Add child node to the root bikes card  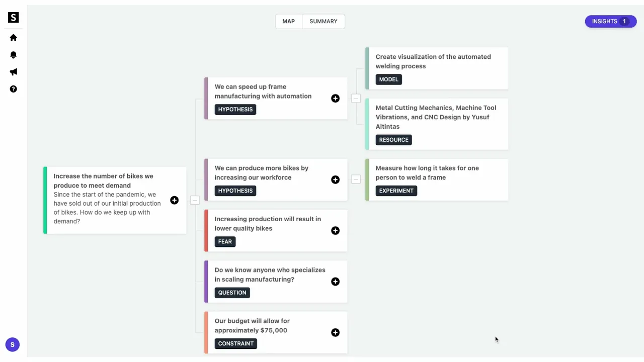click(x=174, y=200)
